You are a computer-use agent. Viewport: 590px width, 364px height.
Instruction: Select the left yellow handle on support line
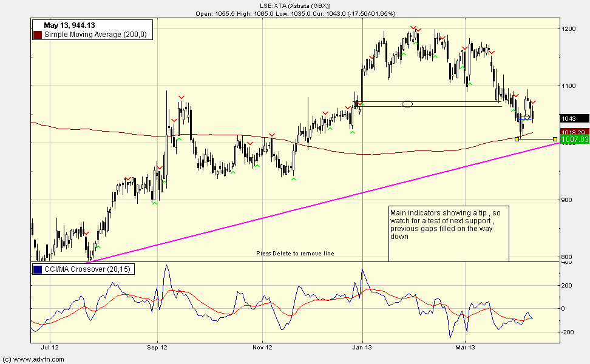[x=517, y=139]
